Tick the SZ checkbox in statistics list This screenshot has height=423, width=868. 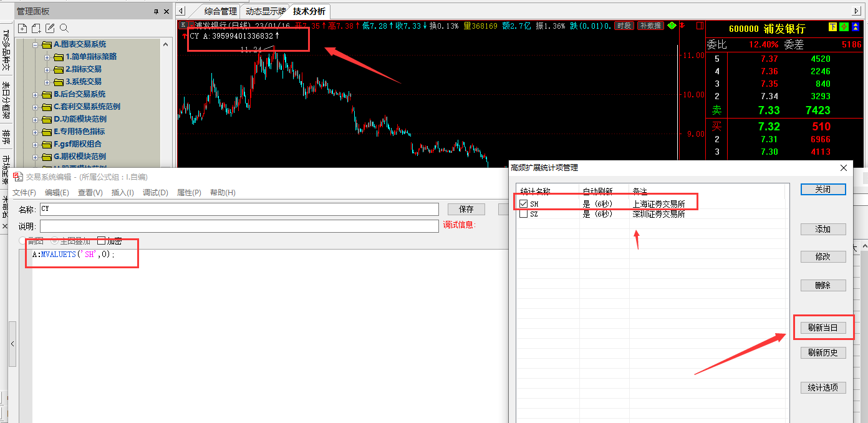(x=524, y=214)
